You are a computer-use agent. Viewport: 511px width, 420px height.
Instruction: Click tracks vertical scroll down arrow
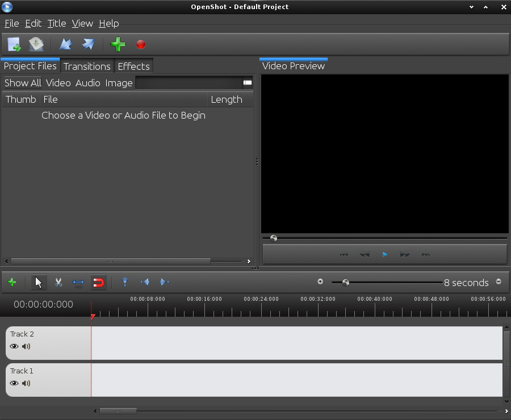pos(506,401)
